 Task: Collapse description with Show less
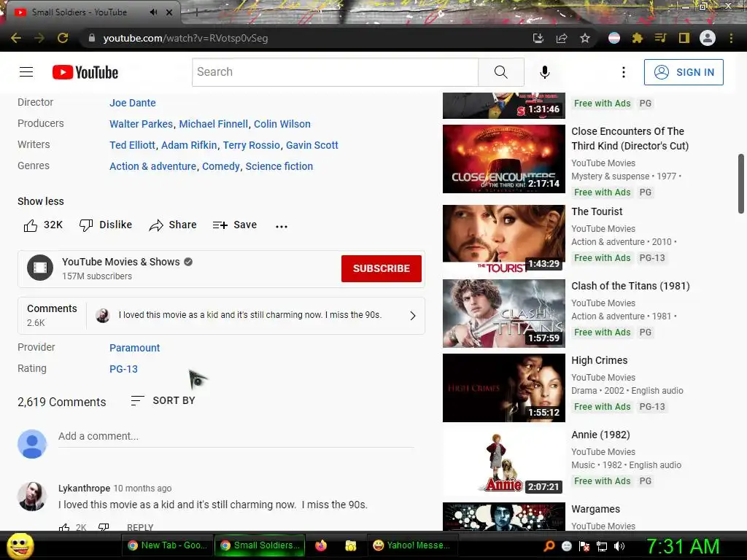pos(41,201)
